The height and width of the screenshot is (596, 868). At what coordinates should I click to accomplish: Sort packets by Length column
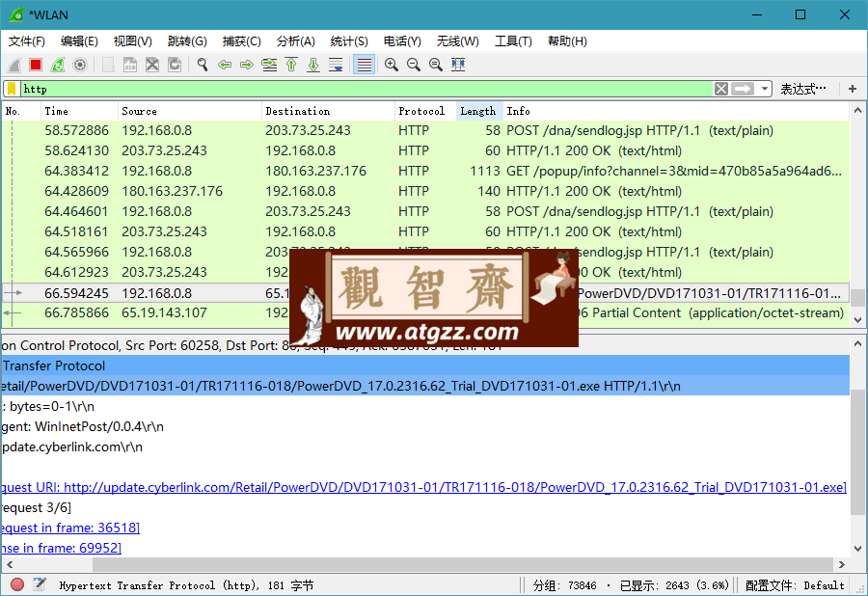pos(479,111)
